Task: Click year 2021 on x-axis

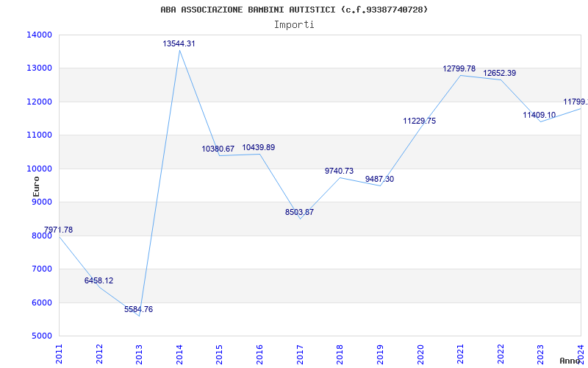Action: [x=460, y=355]
